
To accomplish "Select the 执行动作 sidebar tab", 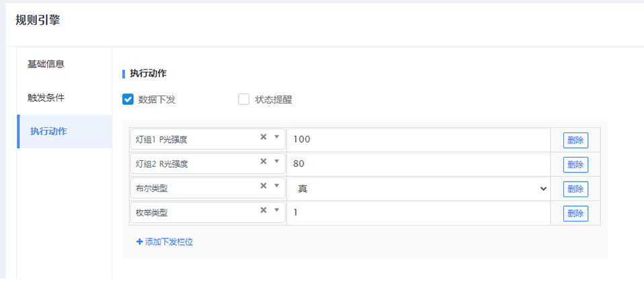I will (48, 131).
